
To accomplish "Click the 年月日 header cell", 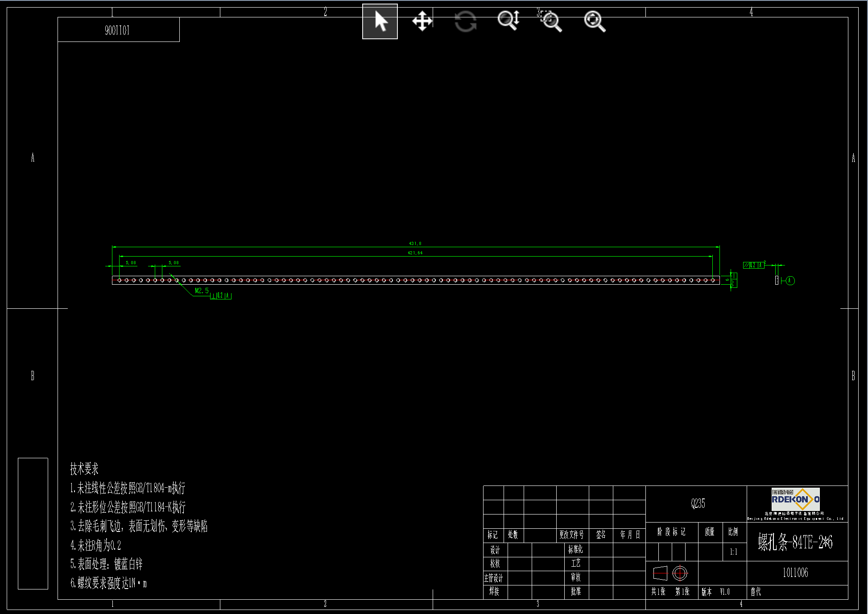I will (630, 535).
